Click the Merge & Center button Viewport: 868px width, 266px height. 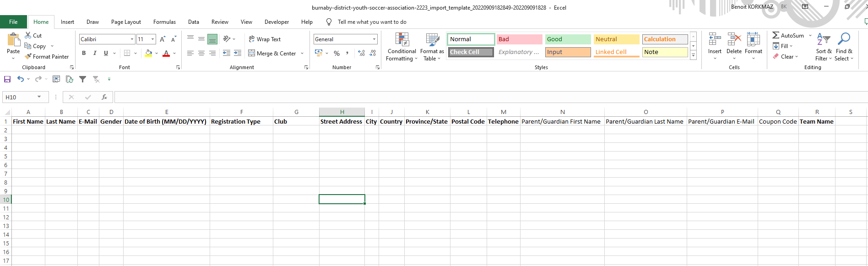[x=272, y=54]
